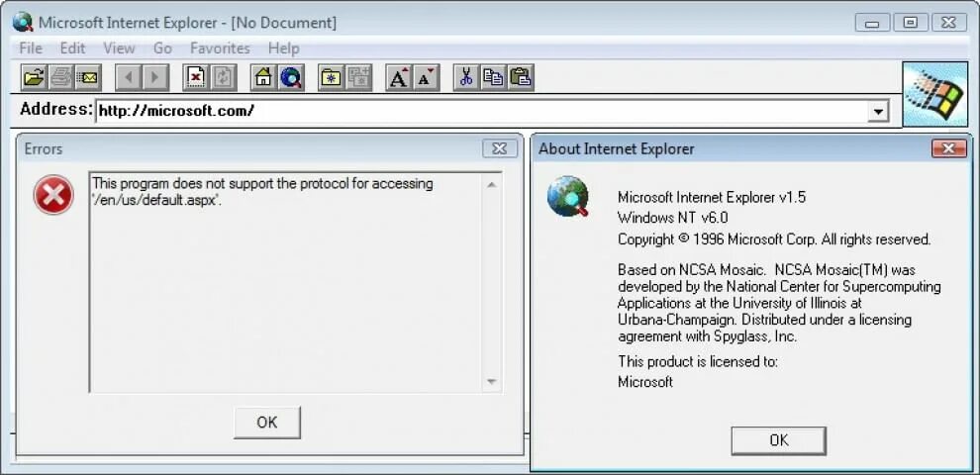This screenshot has height=475, width=980.
Task: Close the Errors dialog
Action: [x=499, y=148]
